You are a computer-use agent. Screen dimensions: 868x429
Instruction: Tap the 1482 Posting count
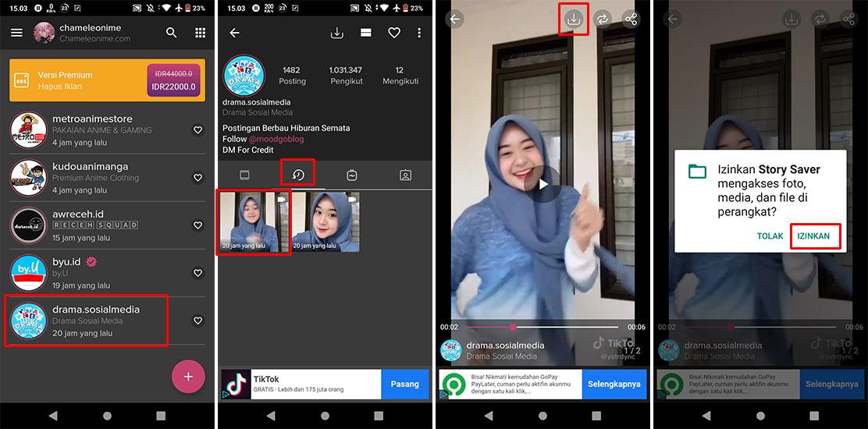[x=292, y=75]
